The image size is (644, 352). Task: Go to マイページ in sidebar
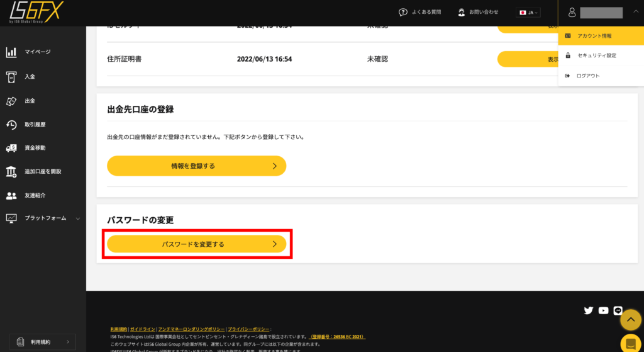coord(38,52)
